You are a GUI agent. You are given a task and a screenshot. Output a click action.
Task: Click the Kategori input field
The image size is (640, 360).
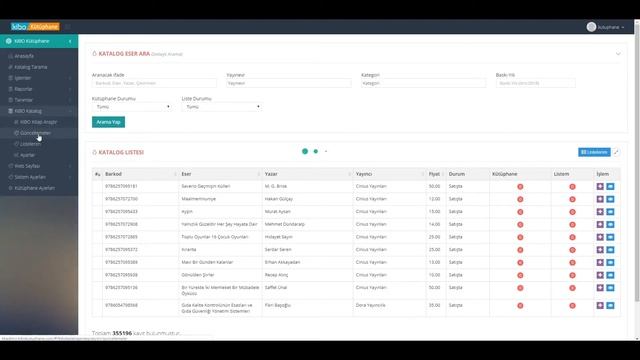[424, 83]
